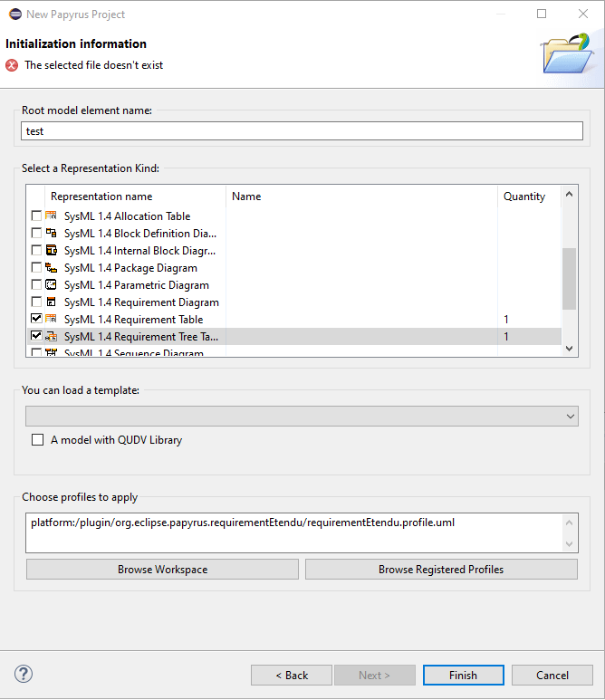Click the Requirement Table row icon
Image resolution: width=605 pixels, height=700 pixels.
51,319
